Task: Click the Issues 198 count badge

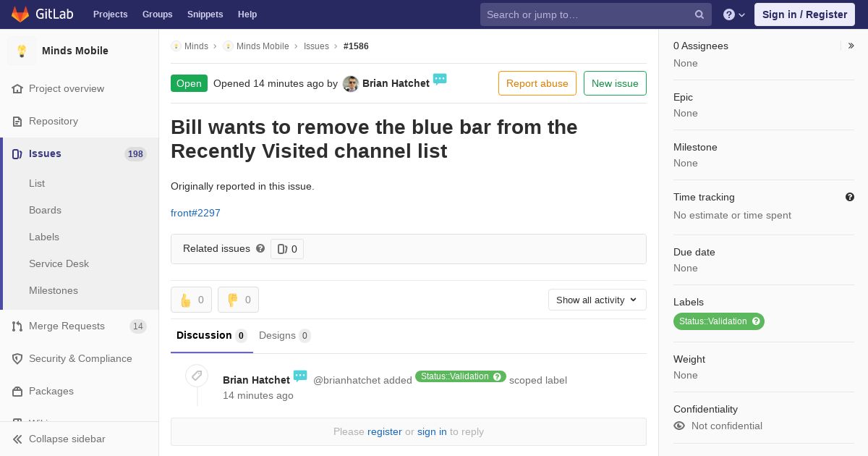Action: 135,153
